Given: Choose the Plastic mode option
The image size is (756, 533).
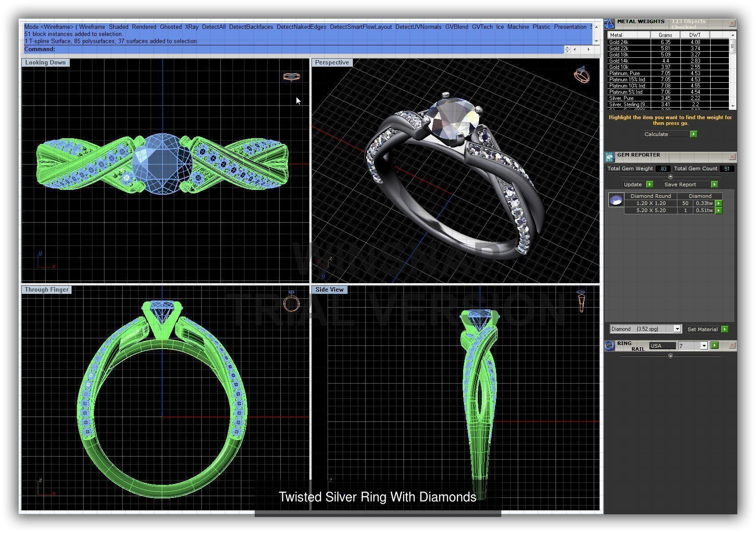Looking at the screenshot, I should 541,27.
